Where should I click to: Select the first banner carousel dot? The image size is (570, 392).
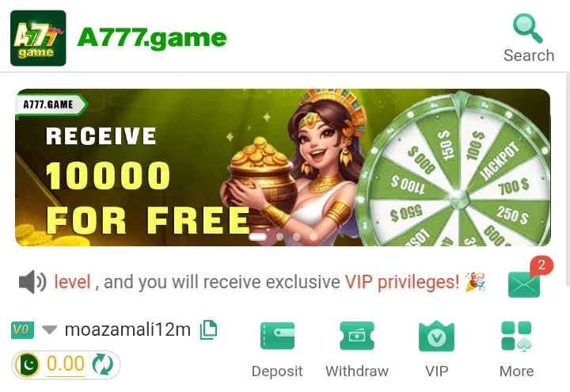tap(258, 237)
